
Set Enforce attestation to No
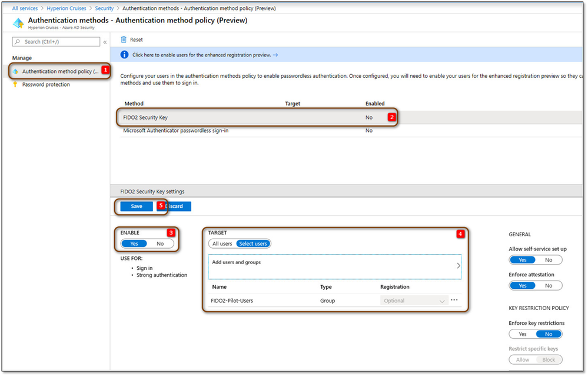pyautogui.click(x=549, y=286)
